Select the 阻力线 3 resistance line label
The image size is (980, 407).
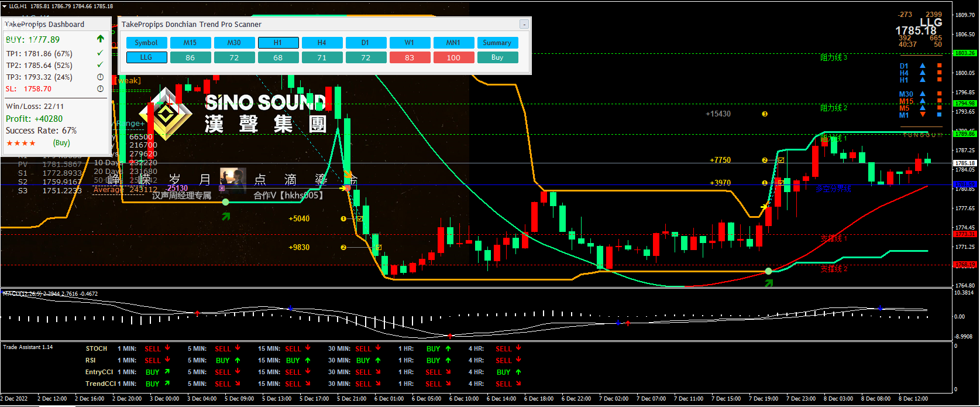point(834,57)
